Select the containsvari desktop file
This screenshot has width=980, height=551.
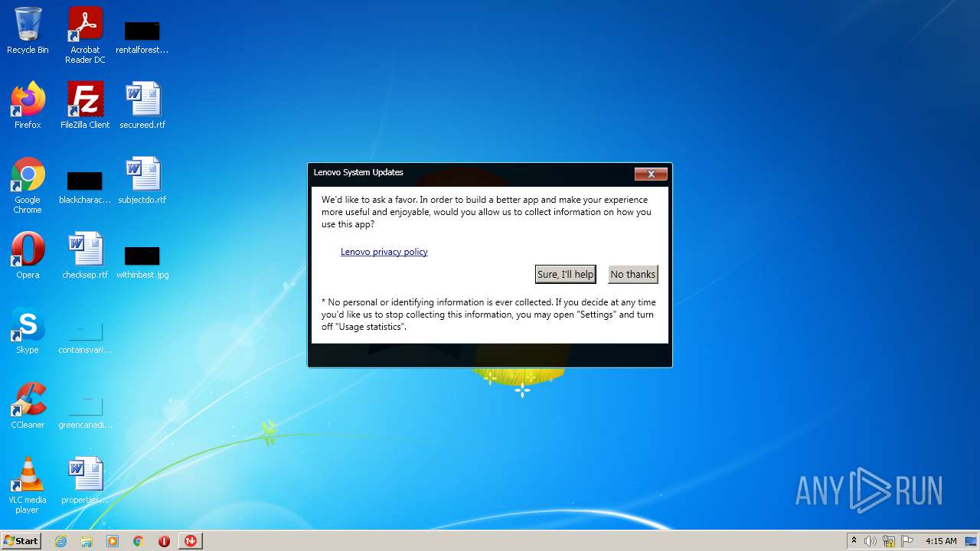click(x=85, y=337)
